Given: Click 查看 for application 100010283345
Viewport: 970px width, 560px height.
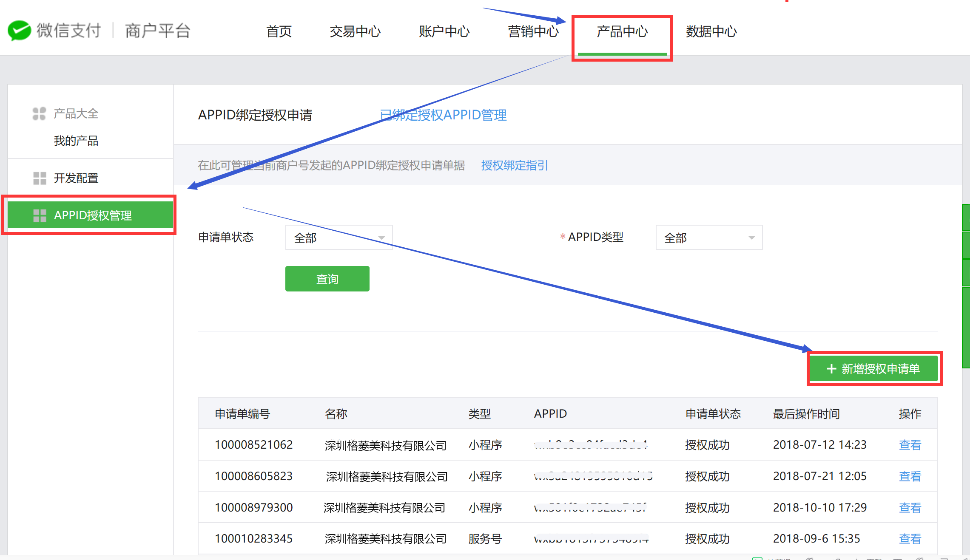Looking at the screenshot, I should pos(910,539).
